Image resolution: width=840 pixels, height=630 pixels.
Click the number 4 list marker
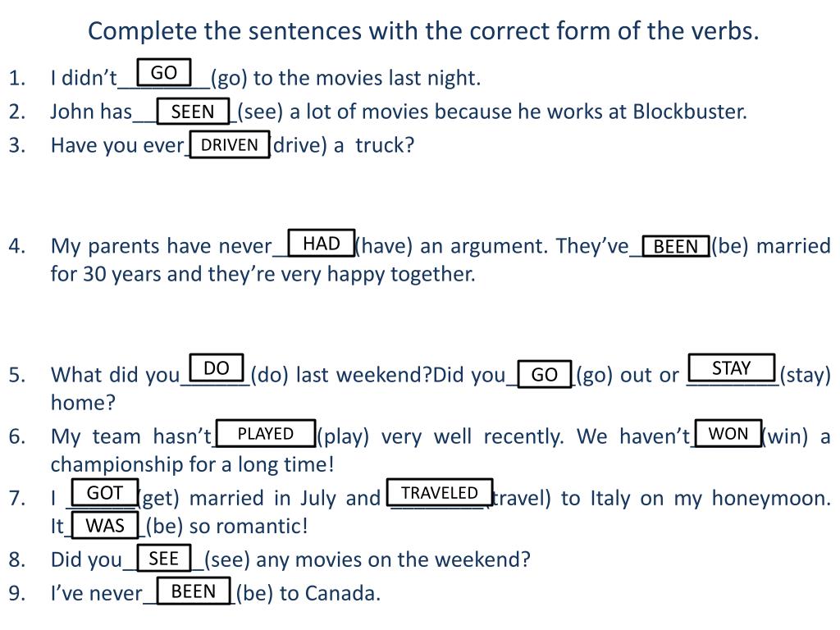(16, 246)
